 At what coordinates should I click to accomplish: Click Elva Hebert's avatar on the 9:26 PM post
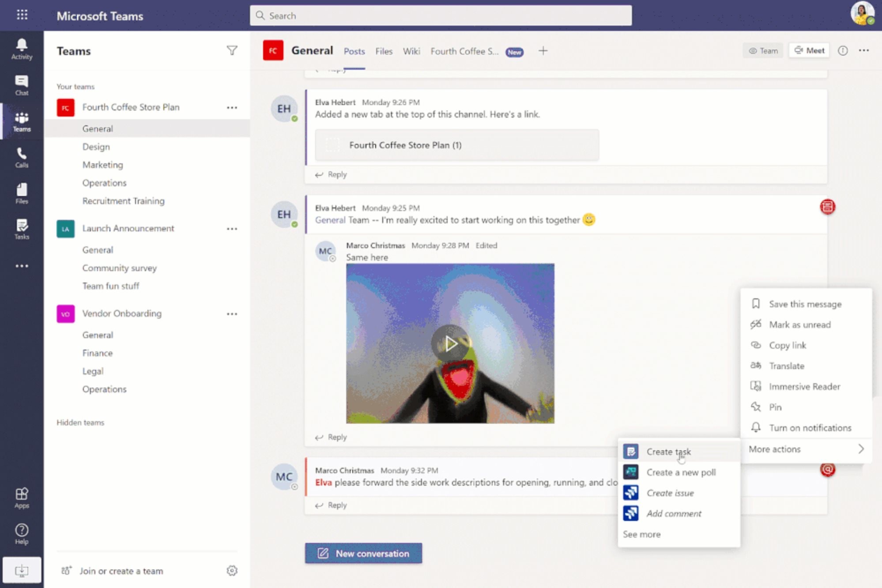tap(284, 109)
